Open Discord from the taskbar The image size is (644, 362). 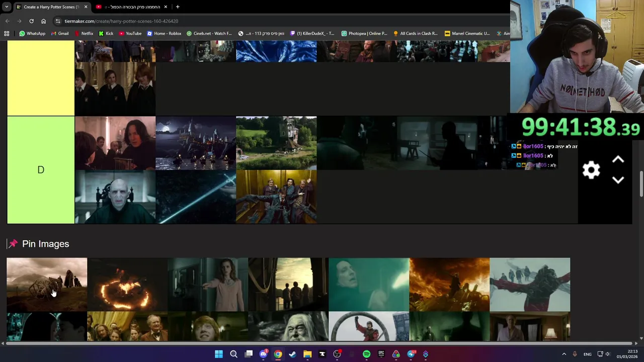[x=263, y=354]
